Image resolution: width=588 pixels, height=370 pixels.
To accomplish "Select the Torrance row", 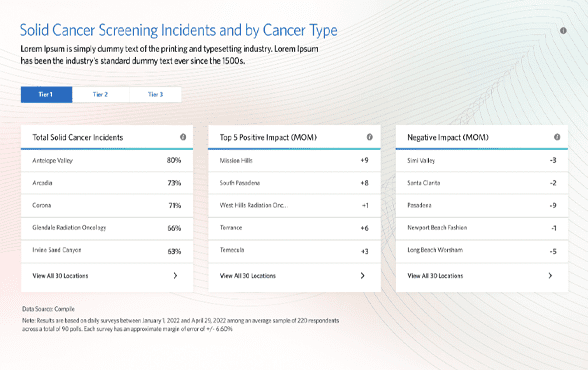I will (294, 228).
